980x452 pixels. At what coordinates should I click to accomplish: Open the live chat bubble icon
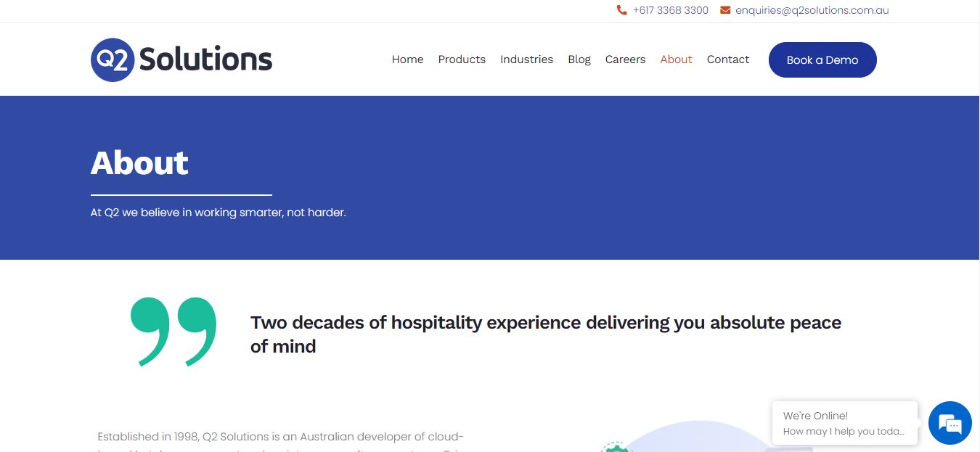coord(950,423)
